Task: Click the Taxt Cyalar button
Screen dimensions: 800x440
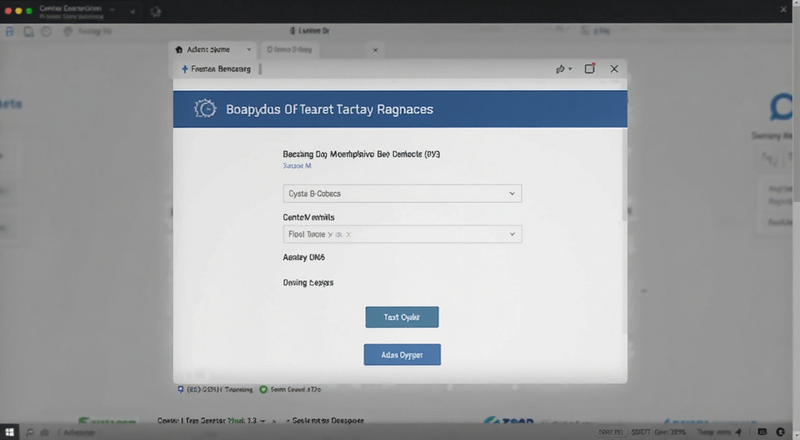Action: (x=402, y=317)
